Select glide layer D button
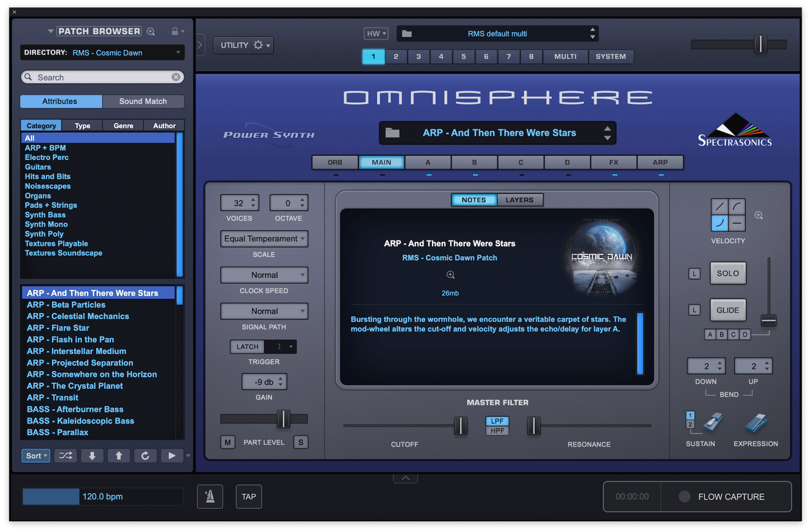 click(745, 335)
